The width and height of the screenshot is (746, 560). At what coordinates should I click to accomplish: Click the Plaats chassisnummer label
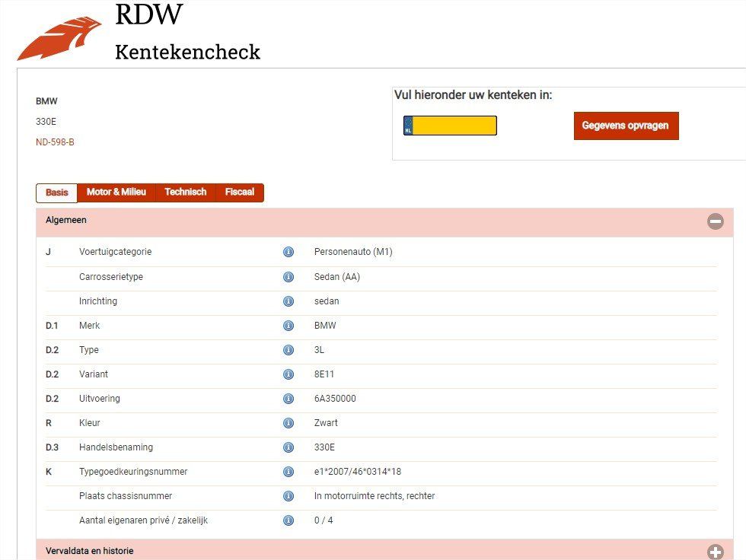coord(126,496)
